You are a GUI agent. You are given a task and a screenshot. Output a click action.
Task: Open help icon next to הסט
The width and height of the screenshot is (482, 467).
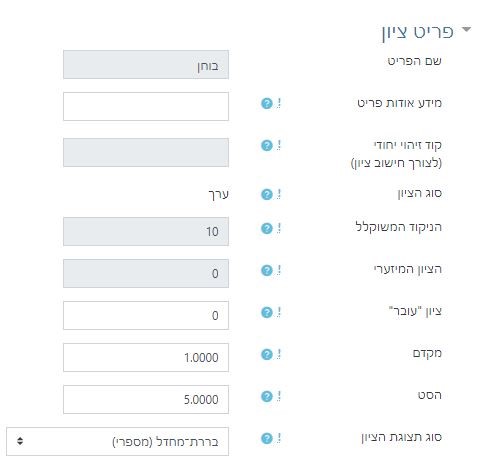click(x=267, y=396)
